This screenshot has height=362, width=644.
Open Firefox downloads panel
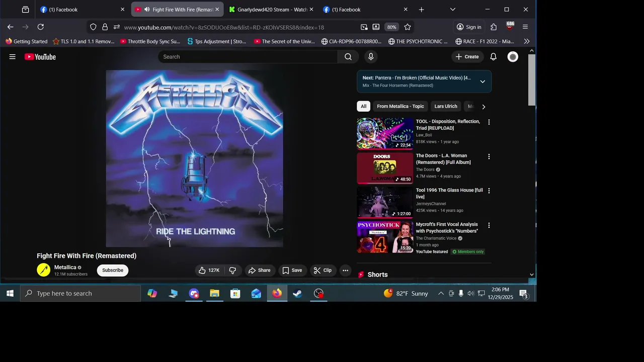point(376,27)
